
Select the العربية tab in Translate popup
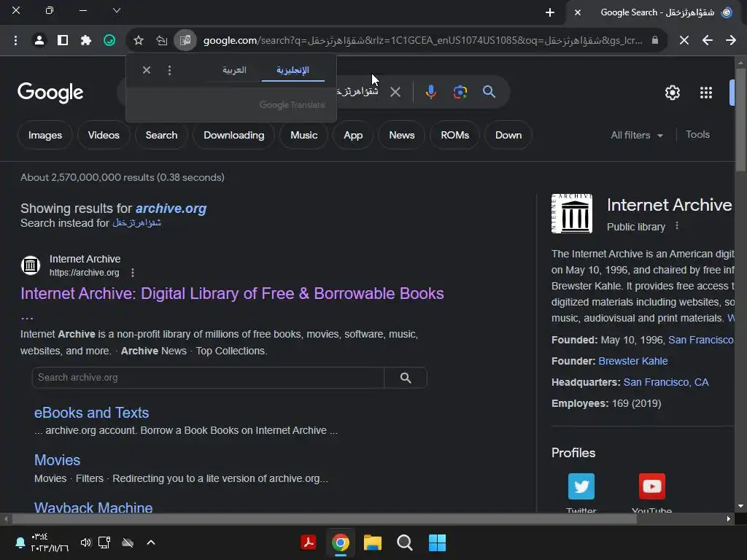[234, 70]
